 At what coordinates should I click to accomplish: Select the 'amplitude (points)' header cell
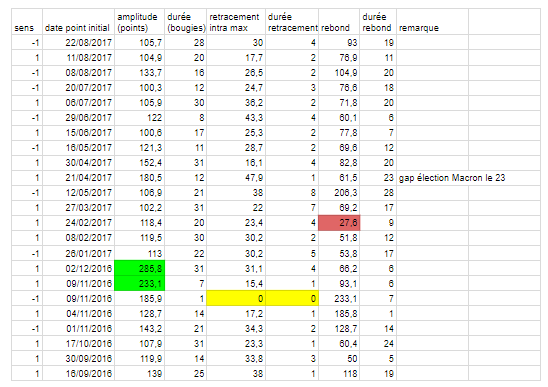coord(140,22)
